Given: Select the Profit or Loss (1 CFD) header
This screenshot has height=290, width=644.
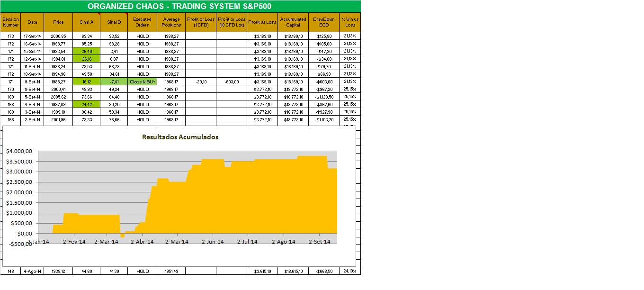Looking at the screenshot, I should tap(201, 22).
